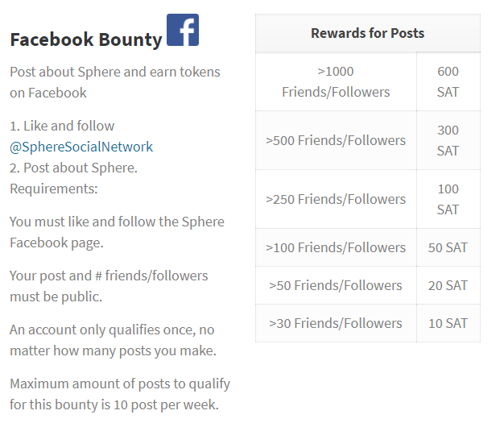504x423 pixels.
Task: Open the @SphereSocialNetwork link
Action: click(81, 147)
